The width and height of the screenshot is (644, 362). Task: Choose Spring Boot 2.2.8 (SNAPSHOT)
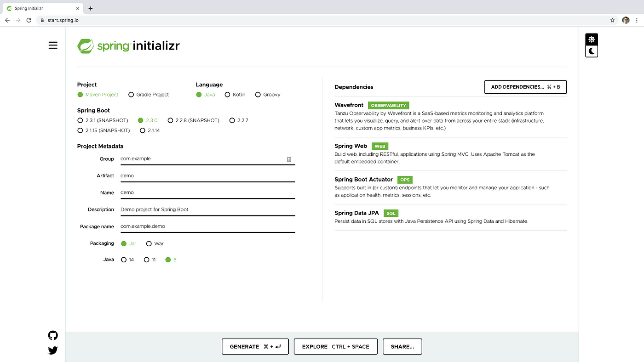pyautogui.click(x=194, y=120)
